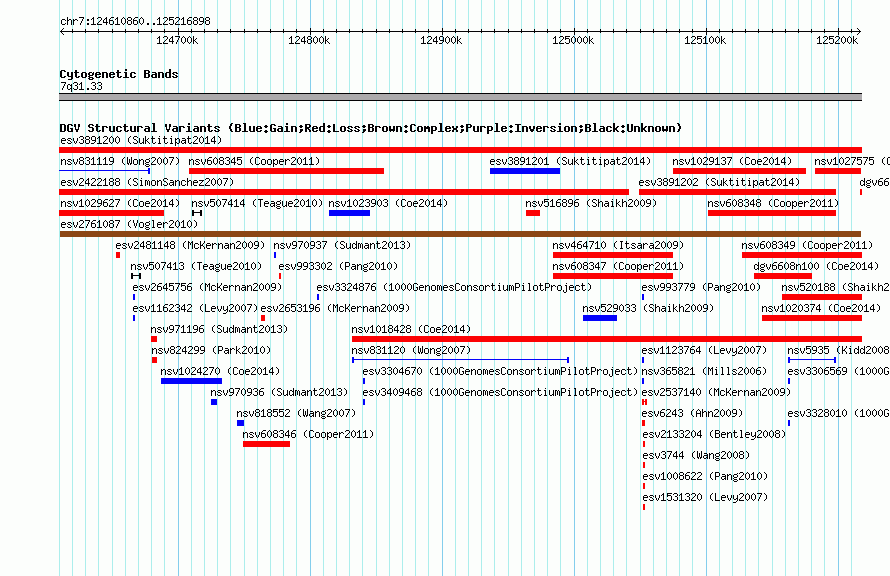The height and width of the screenshot is (576, 890).
Task: Click nsv608348 (Cooper2011) label
Action: 773,203
